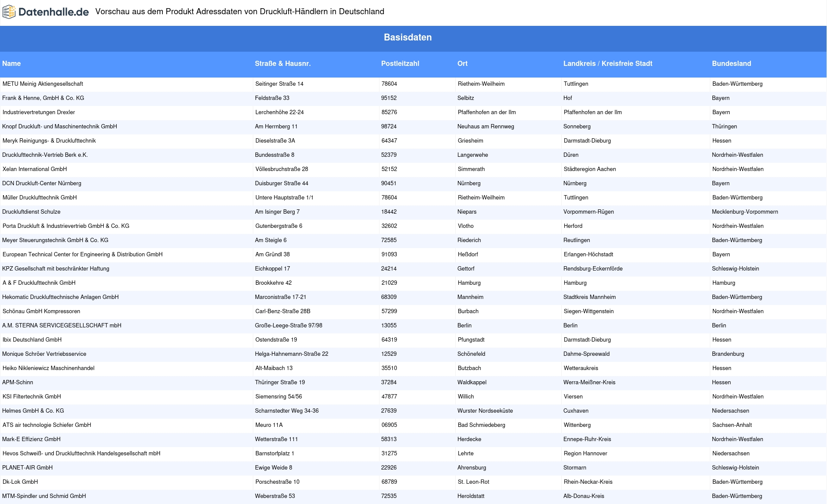Click the Postleitzahl column header
The width and height of the screenshot is (827, 504).
coord(400,64)
